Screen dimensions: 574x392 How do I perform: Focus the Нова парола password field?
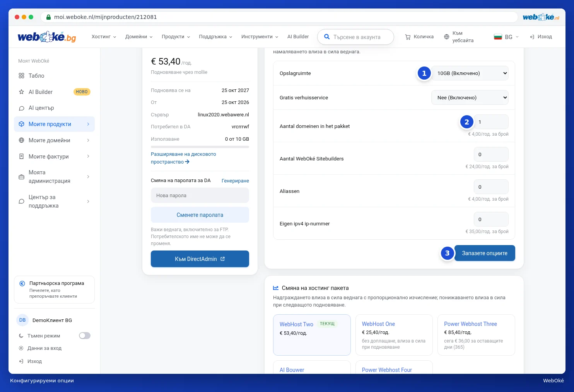click(x=200, y=196)
